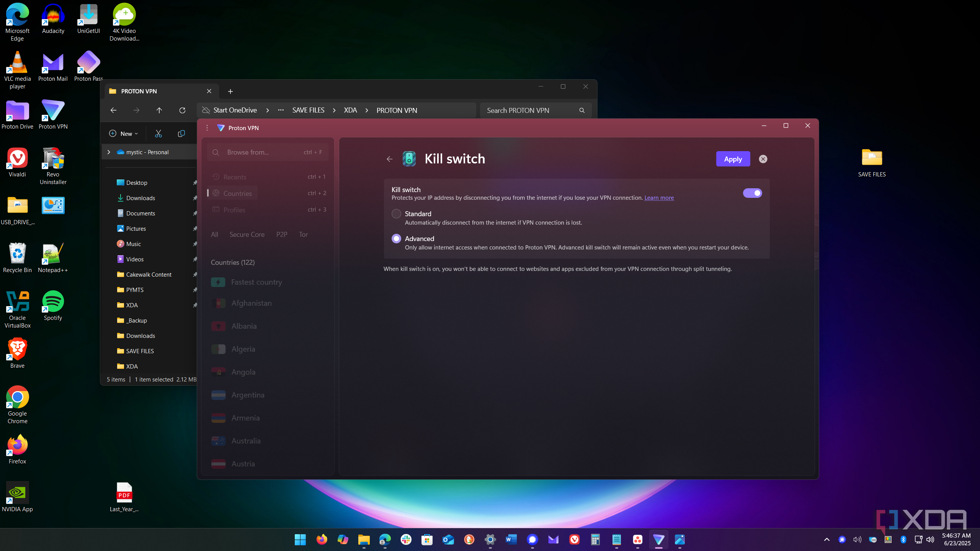Open File Explorer from the taskbar
This screenshot has width=980, height=551.
[364, 540]
